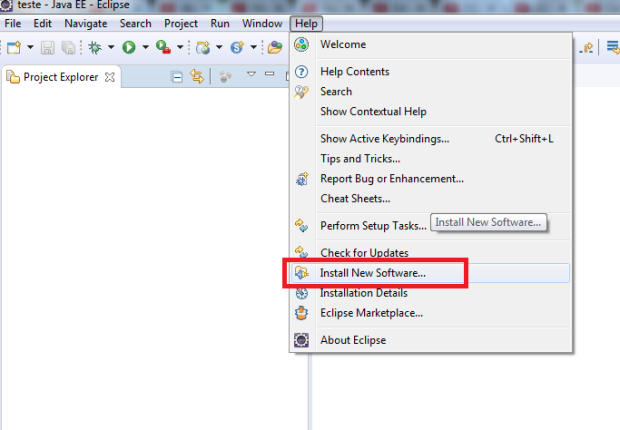620x430 pixels.
Task: Choose Cheat Sheets... menu item
Action: [x=431, y=199]
